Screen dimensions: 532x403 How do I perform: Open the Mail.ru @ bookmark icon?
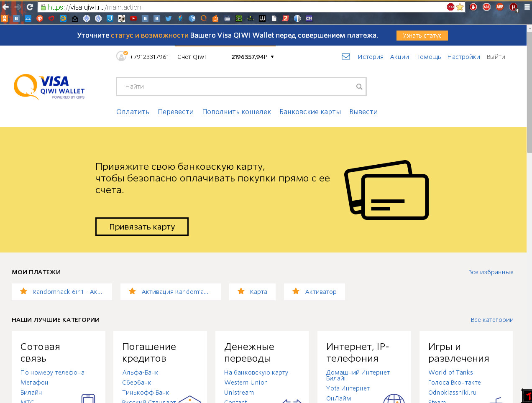pos(63,18)
